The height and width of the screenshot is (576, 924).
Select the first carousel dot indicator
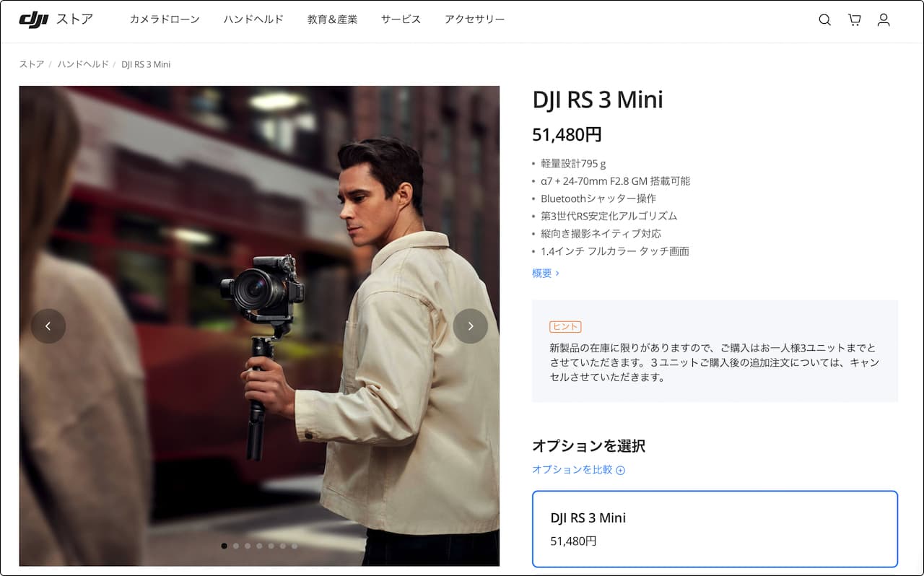224,546
